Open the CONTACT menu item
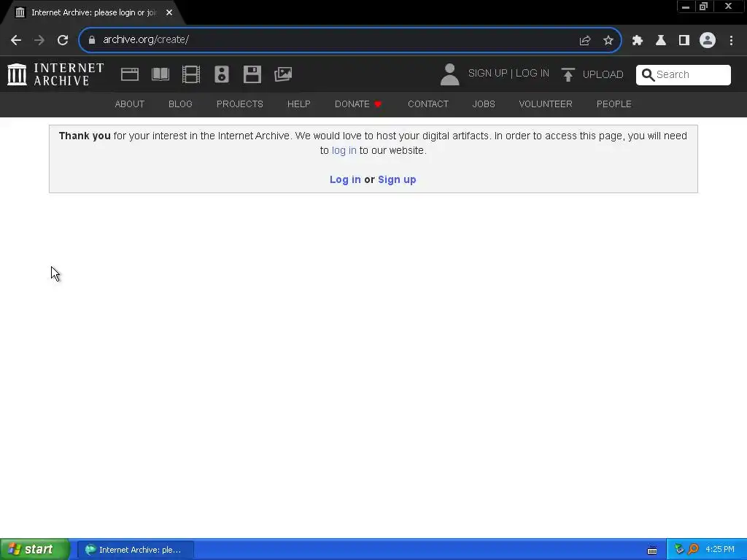Image resolution: width=747 pixels, height=560 pixels. click(x=427, y=104)
